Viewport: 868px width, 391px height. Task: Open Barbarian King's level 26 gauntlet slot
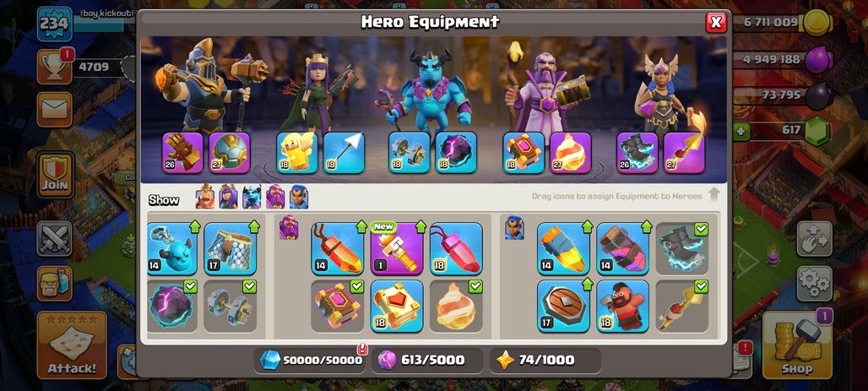click(182, 153)
